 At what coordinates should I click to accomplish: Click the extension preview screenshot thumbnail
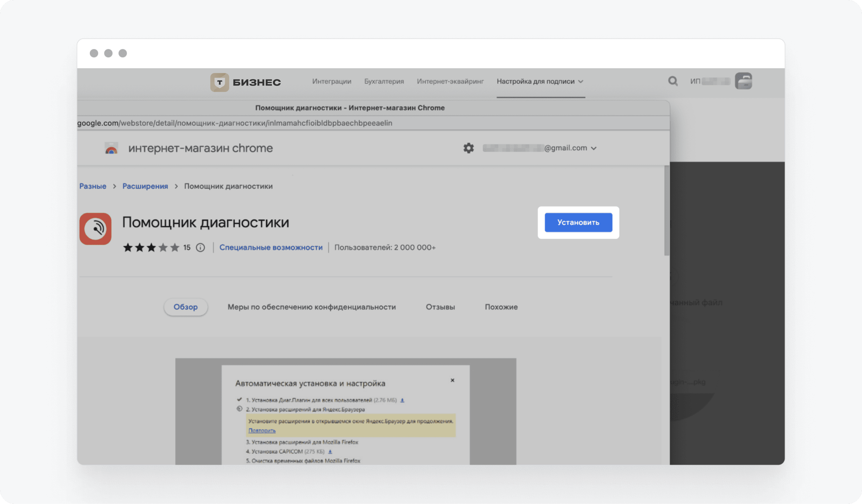pos(345,411)
